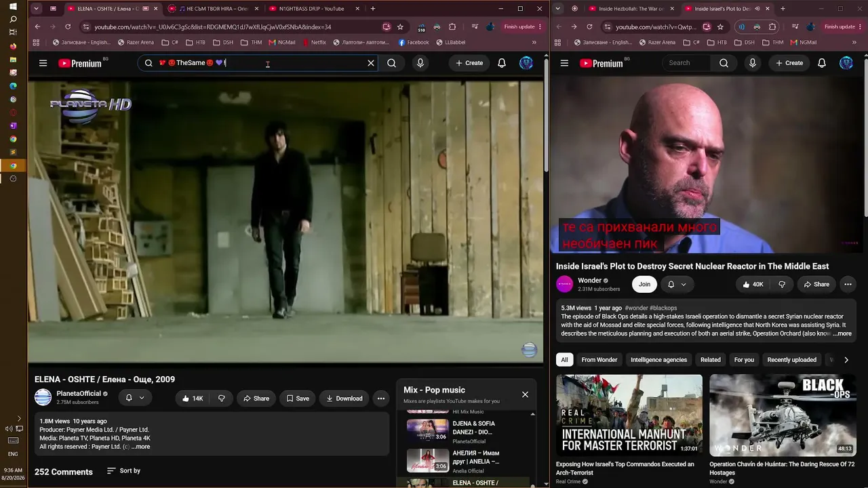Open PlanetaOfficial channel avatar

click(43, 398)
